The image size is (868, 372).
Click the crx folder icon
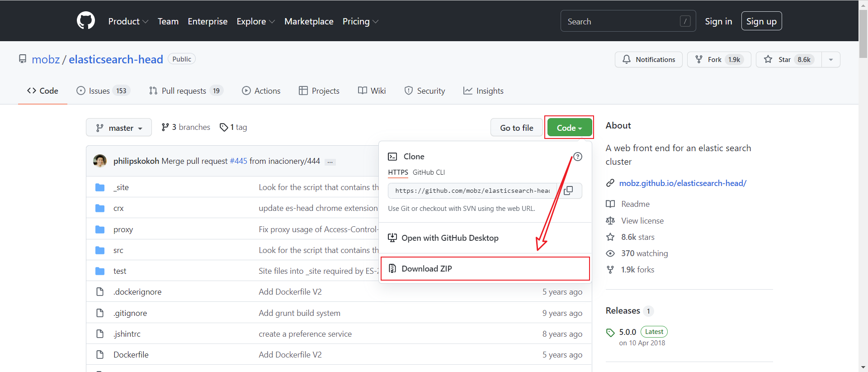pos(100,208)
